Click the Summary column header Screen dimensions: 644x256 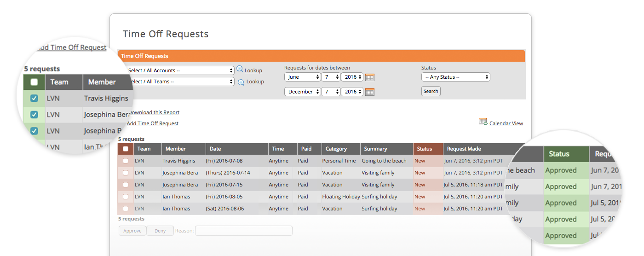(387, 149)
